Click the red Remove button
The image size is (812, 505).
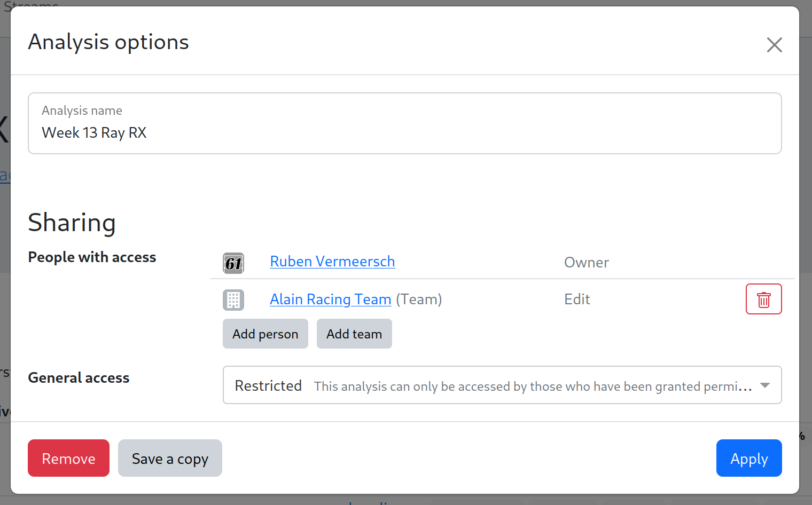68,459
